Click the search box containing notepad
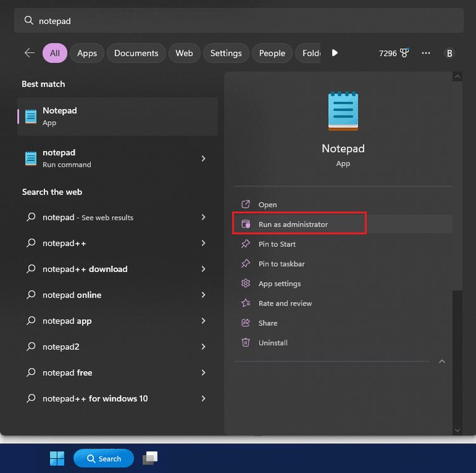The width and height of the screenshot is (476, 473). tap(238, 21)
